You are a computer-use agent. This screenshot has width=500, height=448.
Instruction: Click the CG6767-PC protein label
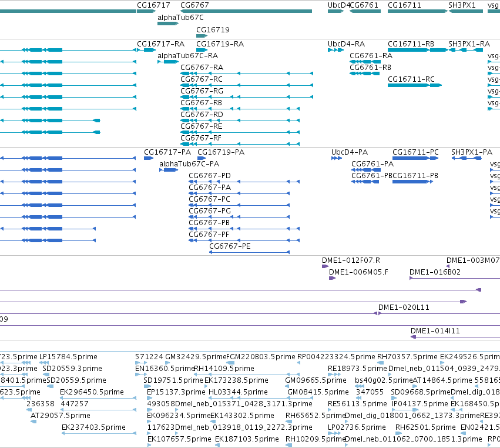(x=210, y=199)
